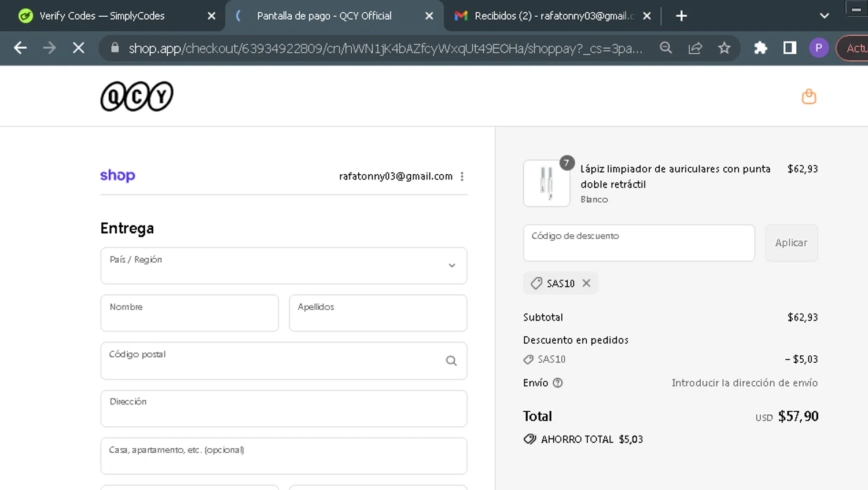Click the email rafatonny03@gmail.com
The width and height of the screenshot is (868, 490).
[x=396, y=176]
